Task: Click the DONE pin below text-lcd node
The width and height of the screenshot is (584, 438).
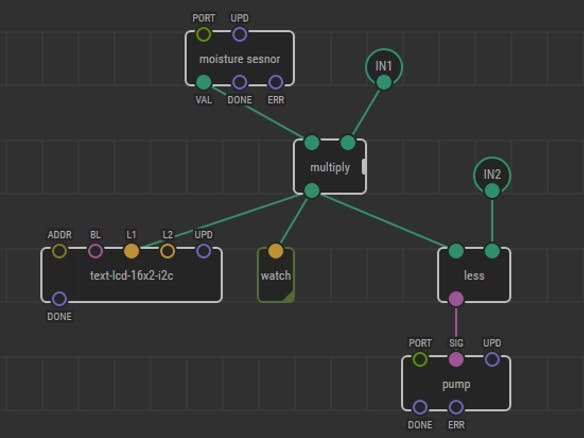Action: [x=59, y=299]
